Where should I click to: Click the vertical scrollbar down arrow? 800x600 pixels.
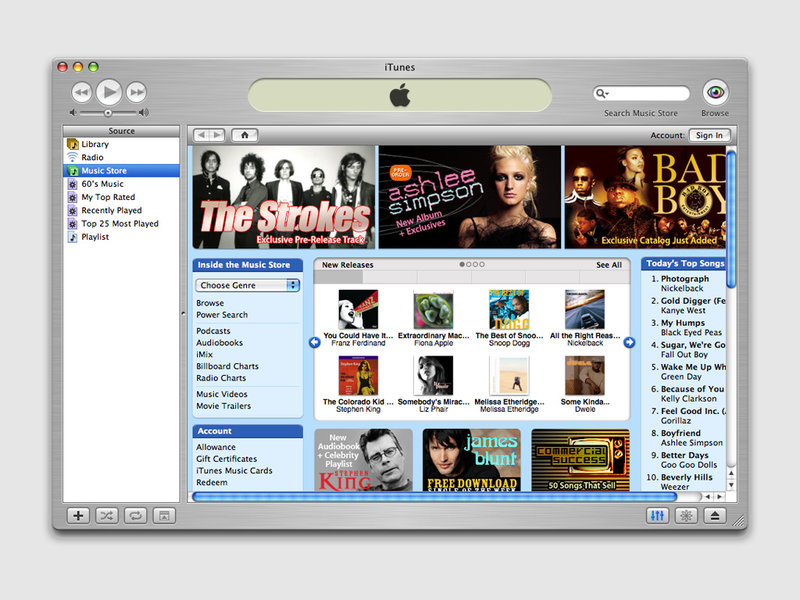tap(731, 485)
